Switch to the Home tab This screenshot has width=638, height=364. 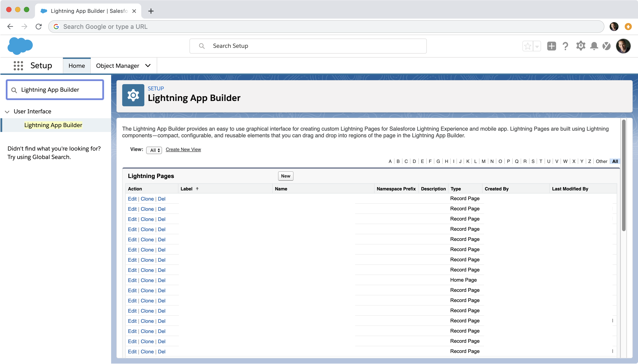pyautogui.click(x=77, y=66)
